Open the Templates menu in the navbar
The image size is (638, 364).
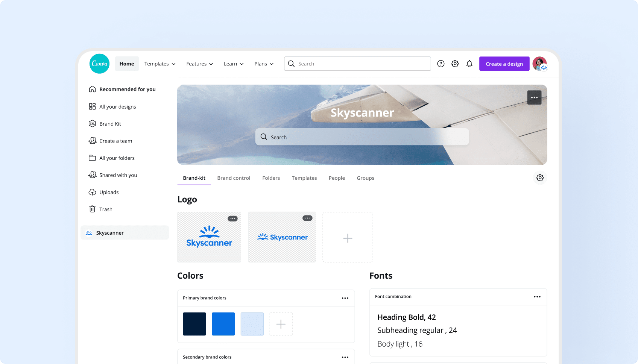tap(159, 64)
